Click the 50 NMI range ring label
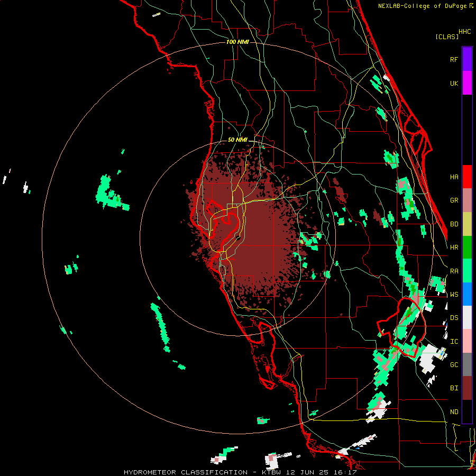The width and height of the screenshot is (476, 476). point(237,140)
